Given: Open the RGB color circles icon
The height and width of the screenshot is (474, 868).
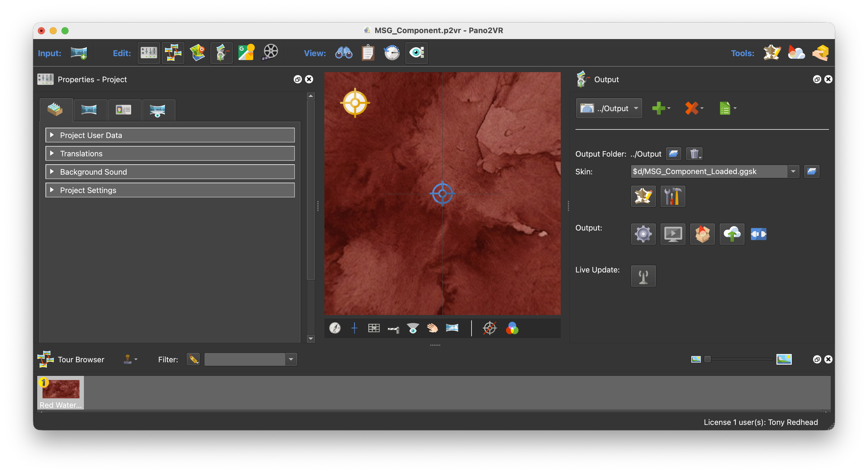Looking at the screenshot, I should point(512,328).
